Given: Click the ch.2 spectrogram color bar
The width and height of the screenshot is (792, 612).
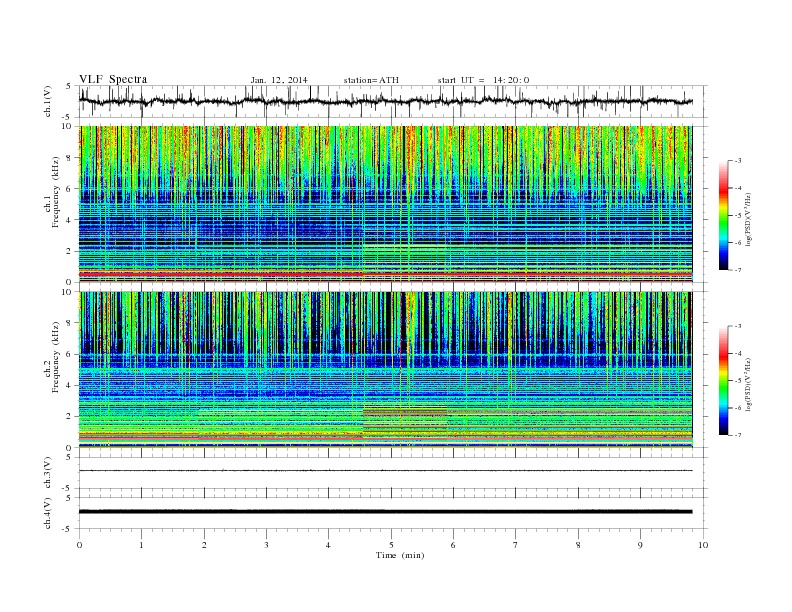Looking at the screenshot, I should [723, 380].
